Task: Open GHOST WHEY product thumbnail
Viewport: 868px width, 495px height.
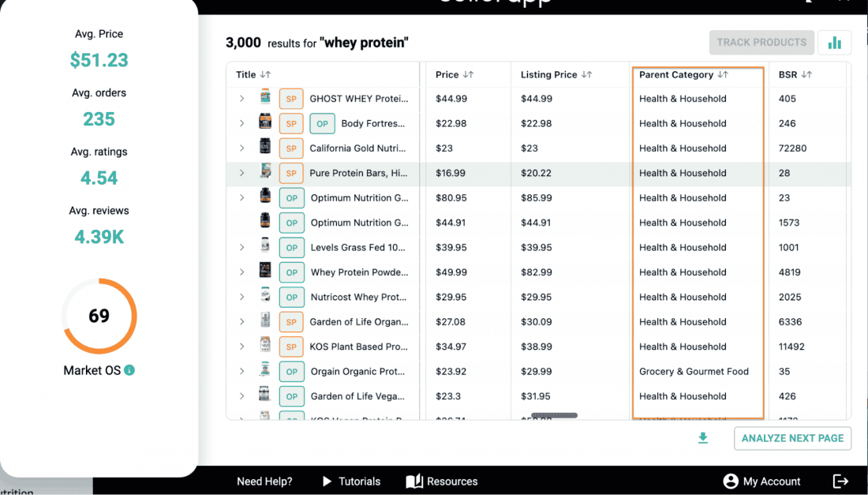Action: [x=266, y=97]
